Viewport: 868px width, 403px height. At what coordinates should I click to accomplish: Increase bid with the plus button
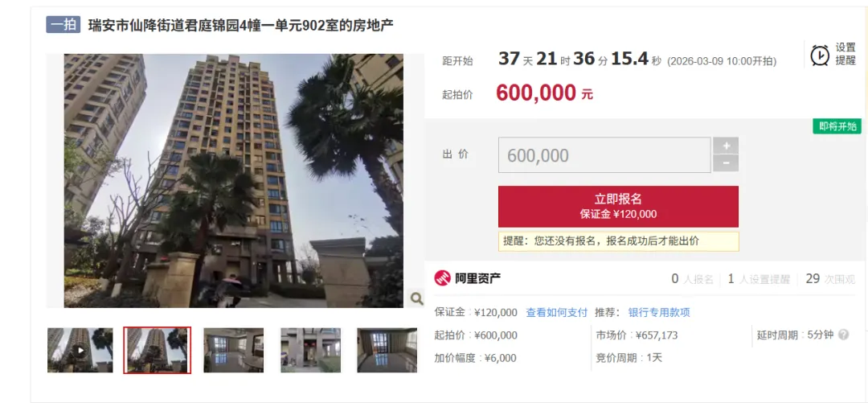pyautogui.click(x=726, y=146)
